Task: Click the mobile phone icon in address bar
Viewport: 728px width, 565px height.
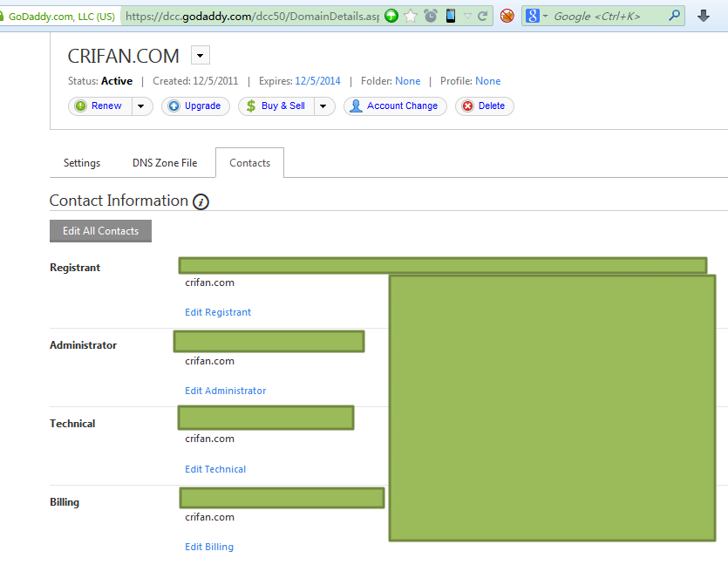Action: point(451,17)
